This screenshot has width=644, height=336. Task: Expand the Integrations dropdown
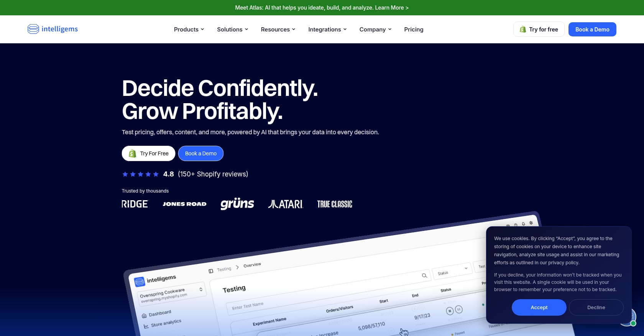[x=327, y=30]
